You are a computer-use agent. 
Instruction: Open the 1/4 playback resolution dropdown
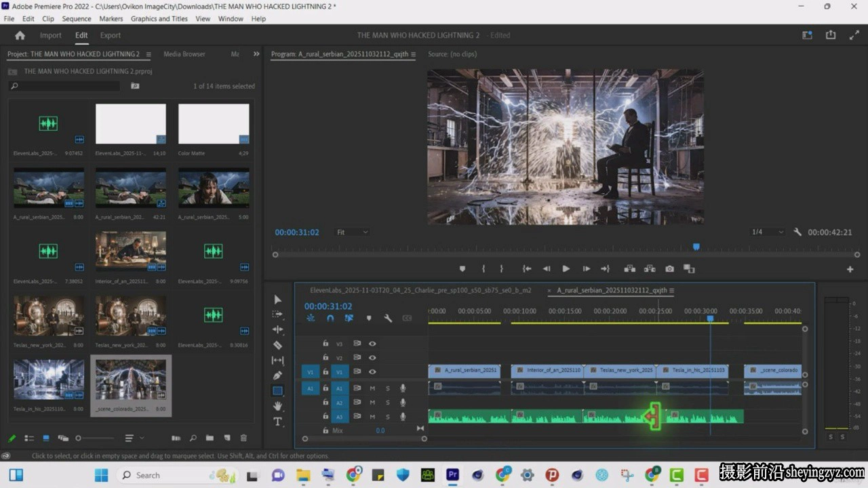tap(768, 232)
